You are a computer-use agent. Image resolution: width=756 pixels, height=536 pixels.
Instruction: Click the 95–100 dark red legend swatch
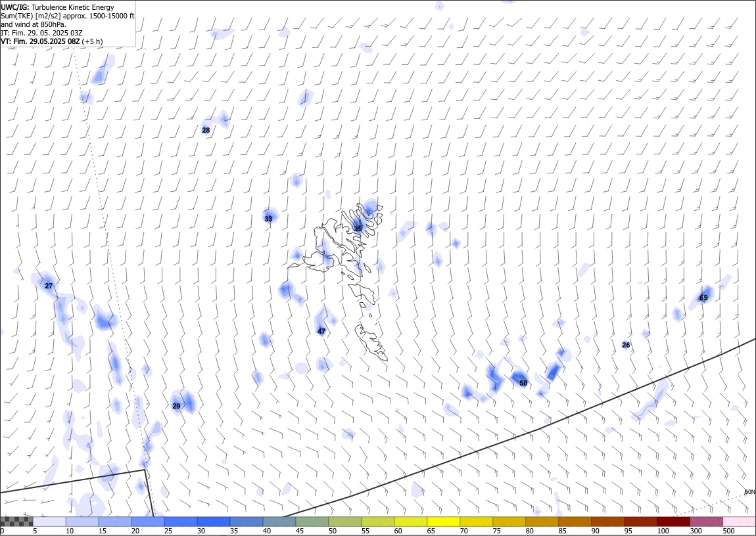(x=640, y=522)
